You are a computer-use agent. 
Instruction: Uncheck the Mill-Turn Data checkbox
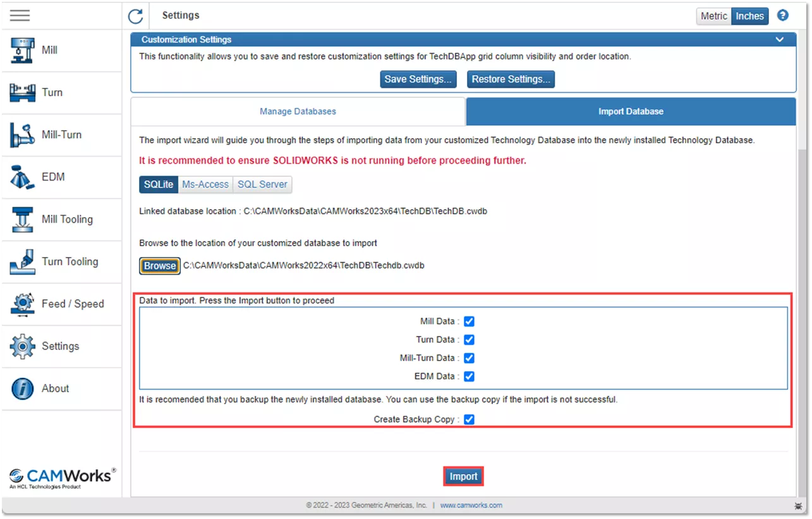coord(469,358)
